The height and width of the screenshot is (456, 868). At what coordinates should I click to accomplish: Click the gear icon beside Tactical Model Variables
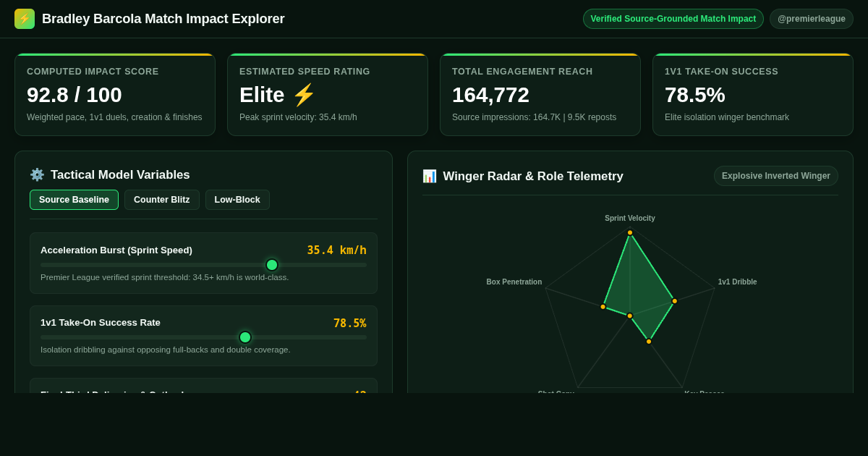(37, 174)
